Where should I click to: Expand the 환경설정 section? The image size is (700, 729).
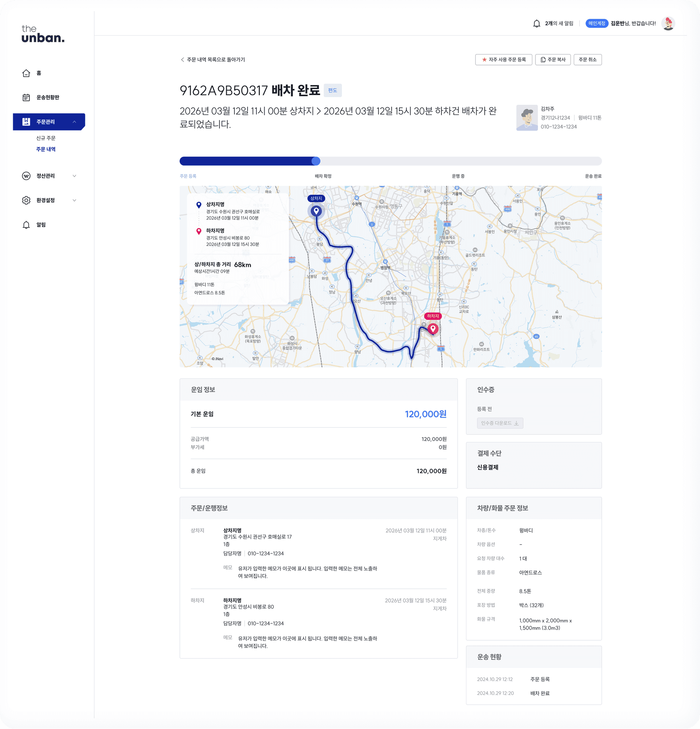[75, 200]
